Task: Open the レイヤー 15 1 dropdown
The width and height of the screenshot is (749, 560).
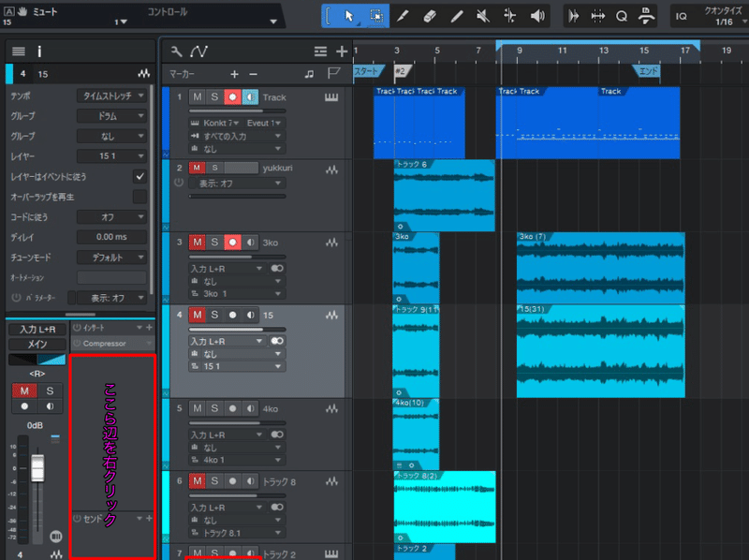Action: 111,156
